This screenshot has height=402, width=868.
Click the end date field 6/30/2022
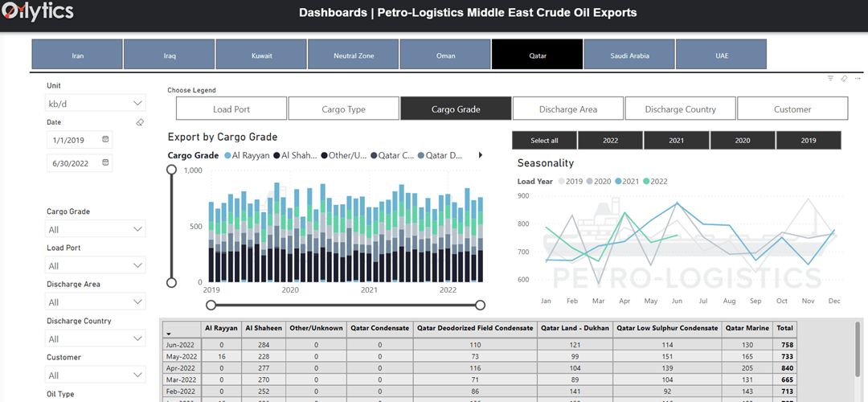[79, 162]
